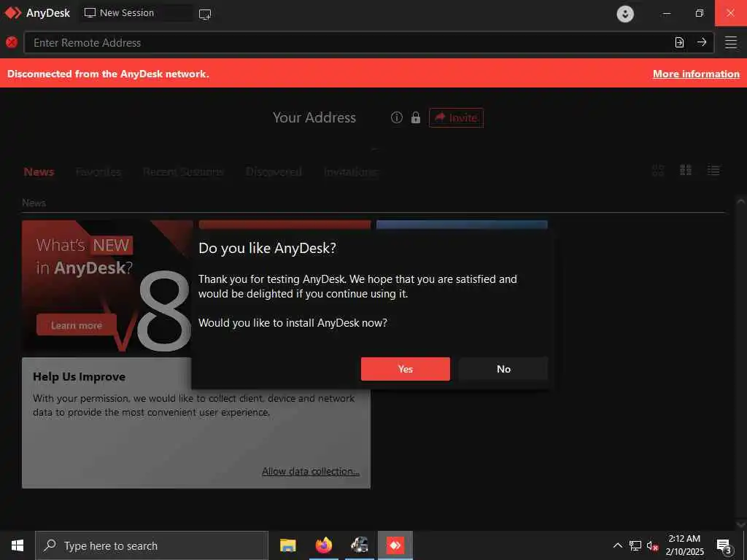747x560 pixels.
Task: Click the Invite button
Action: point(456,117)
